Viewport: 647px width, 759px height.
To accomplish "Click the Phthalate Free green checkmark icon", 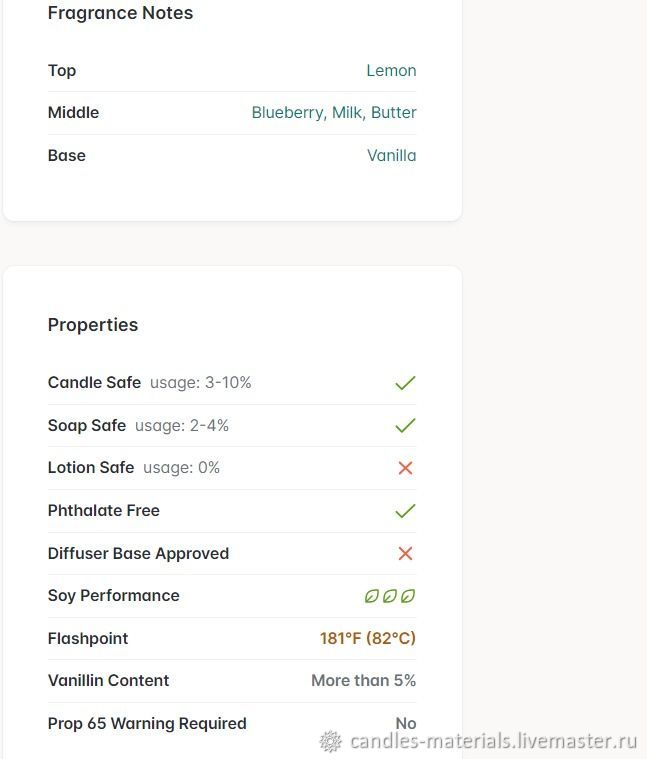I will pos(406,511).
